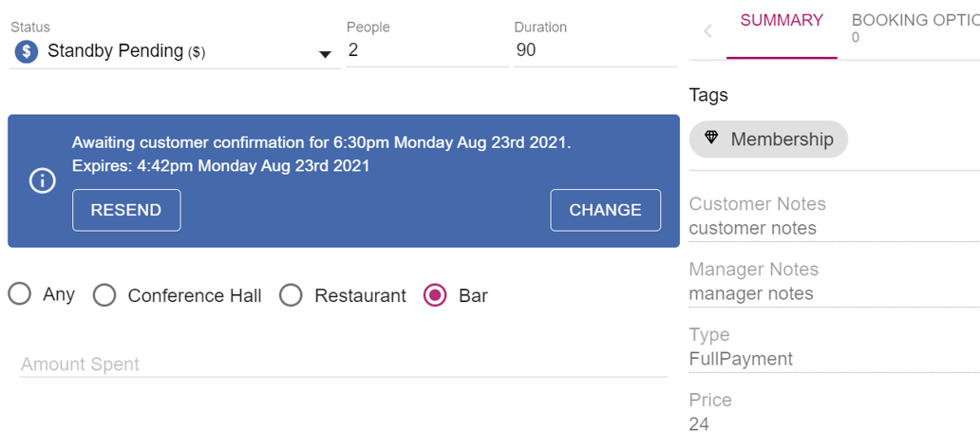The width and height of the screenshot is (980, 432).
Task: Open the Status dropdown arrow
Action: [x=325, y=54]
